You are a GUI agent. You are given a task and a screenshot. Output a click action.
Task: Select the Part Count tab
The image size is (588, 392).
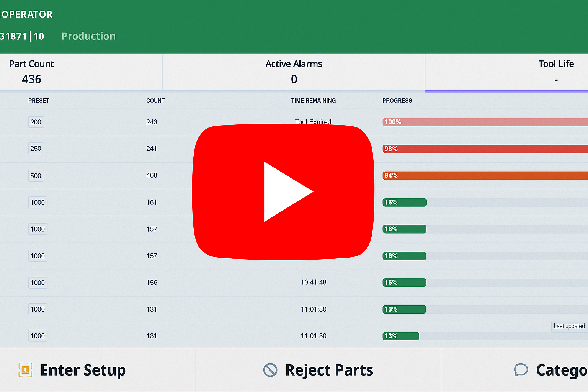click(x=81, y=72)
